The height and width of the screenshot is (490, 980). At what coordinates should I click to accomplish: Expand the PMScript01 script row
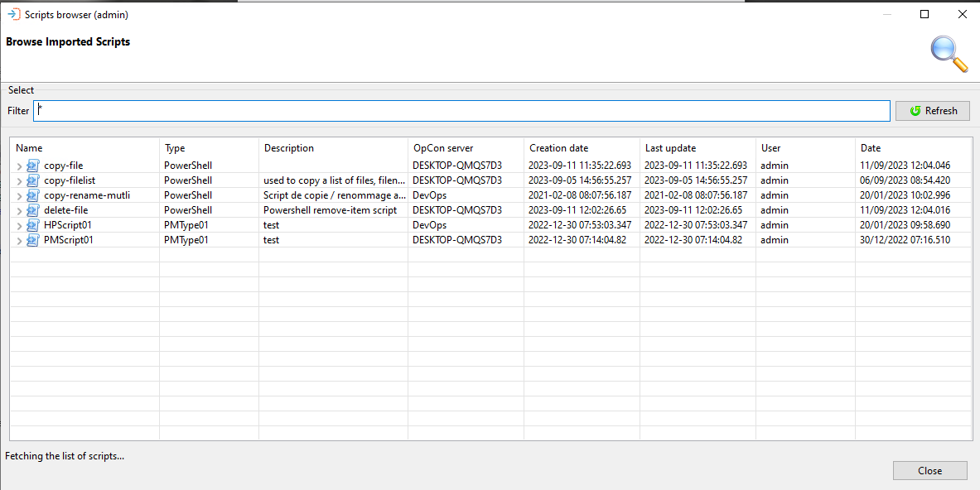point(19,241)
